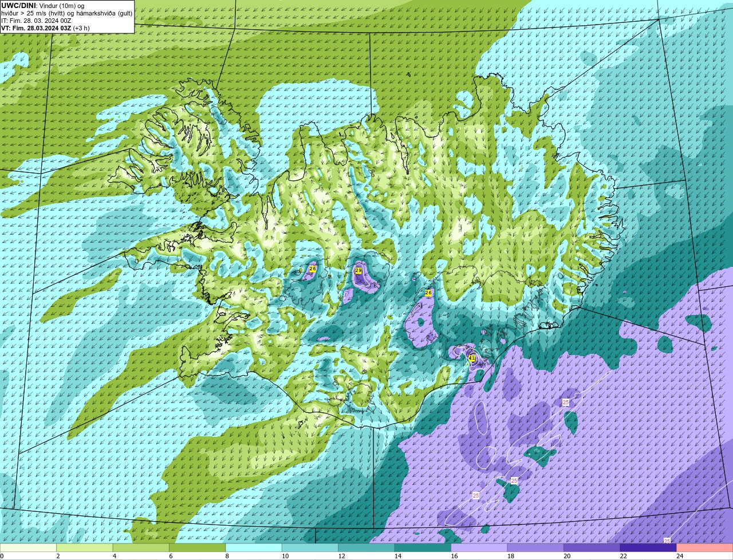Viewport: 733px width, 560px height.
Task: Click the legend tick label '18'
Action: point(511,556)
